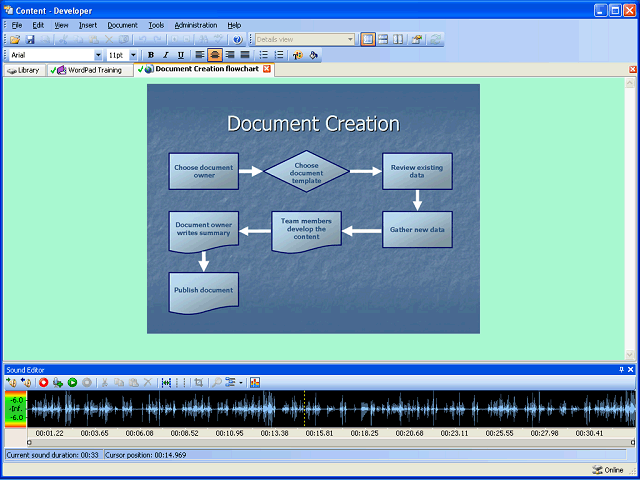Viewport: 640px width, 480px height.
Task: Switch to the WordPad Training tab
Action: (95, 70)
